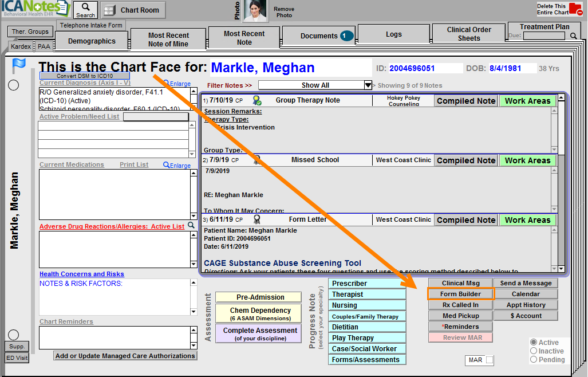Click the Form Builder button
Viewport: 588px width, 377px height.
(x=460, y=294)
